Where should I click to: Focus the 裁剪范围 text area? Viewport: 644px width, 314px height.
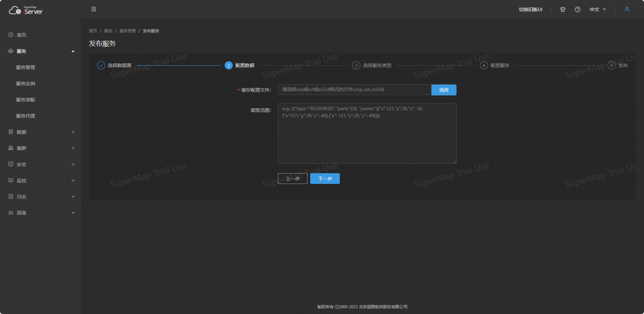point(367,133)
